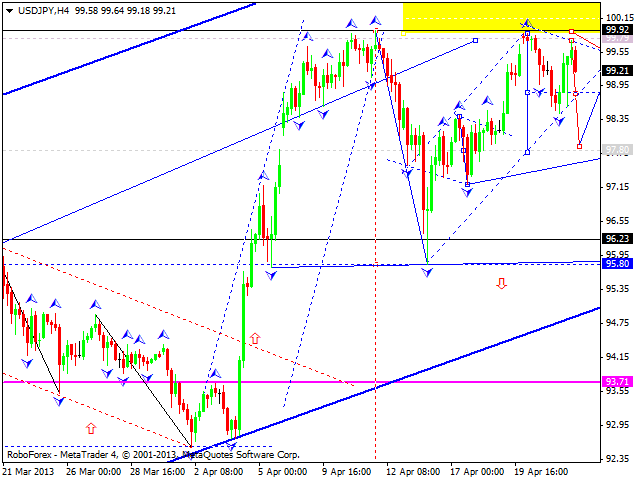Click the magenta 93.71 price label
The height and width of the screenshot is (480, 640).
(617, 382)
